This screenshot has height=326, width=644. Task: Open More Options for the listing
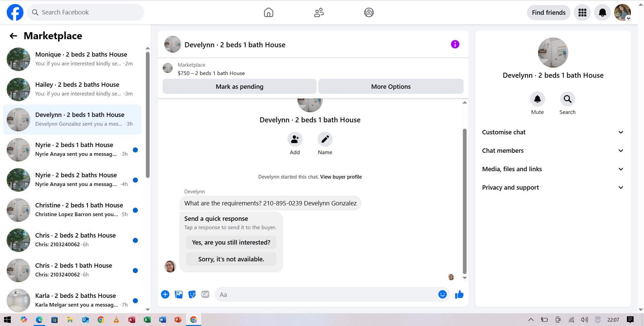click(391, 86)
